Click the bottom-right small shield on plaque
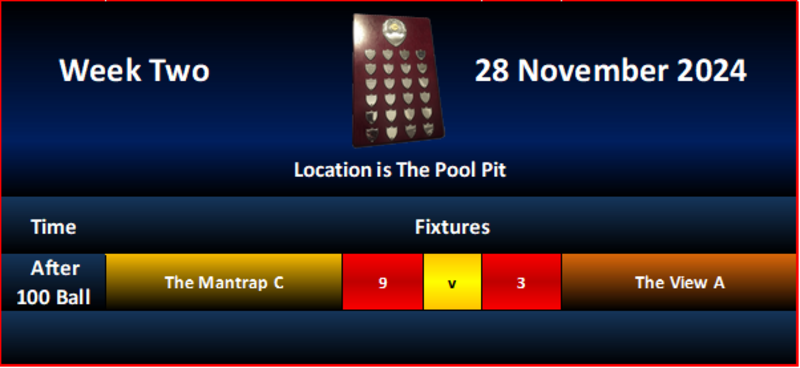Screen dimensions: 800x368 click(x=429, y=129)
